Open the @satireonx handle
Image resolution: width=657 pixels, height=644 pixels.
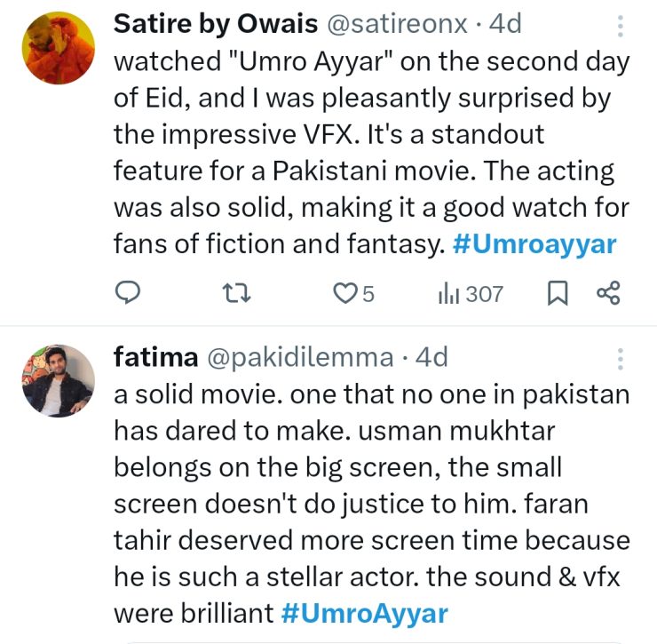click(x=396, y=25)
